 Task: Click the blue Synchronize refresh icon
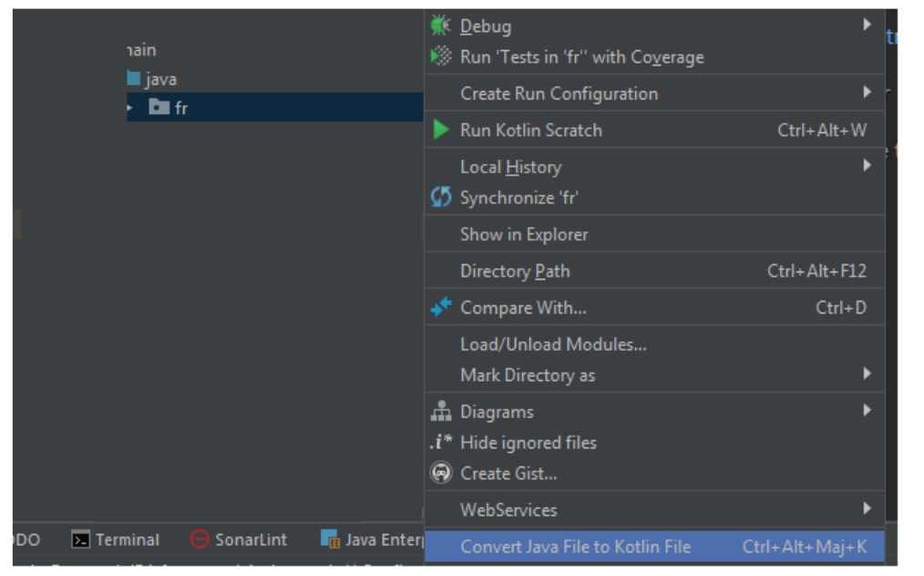[x=441, y=197]
